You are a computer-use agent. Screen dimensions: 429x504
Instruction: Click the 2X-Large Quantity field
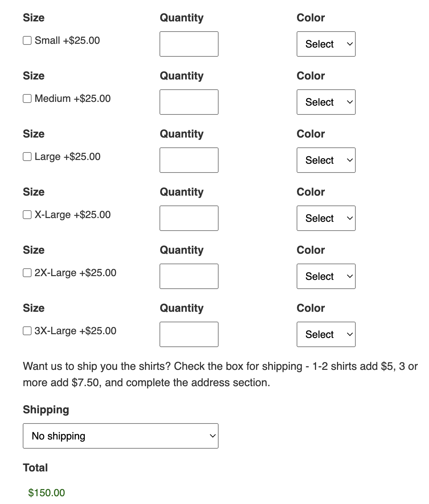(x=189, y=276)
